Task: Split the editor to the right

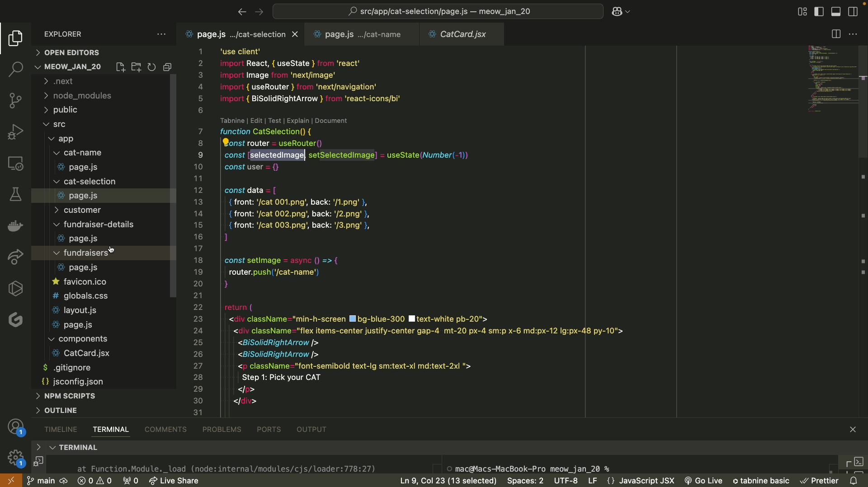Action: coord(836,34)
